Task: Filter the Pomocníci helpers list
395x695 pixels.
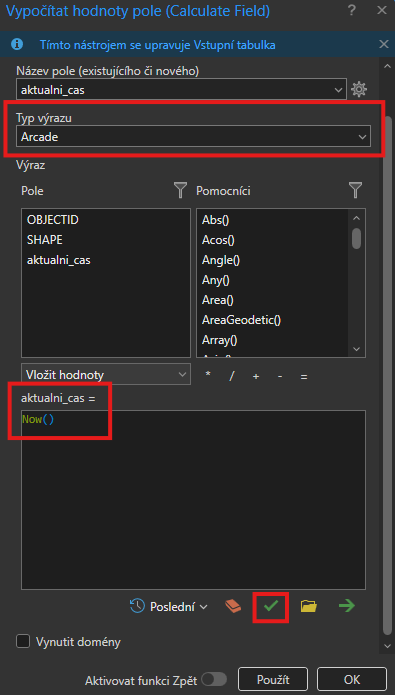Action: pyautogui.click(x=355, y=191)
